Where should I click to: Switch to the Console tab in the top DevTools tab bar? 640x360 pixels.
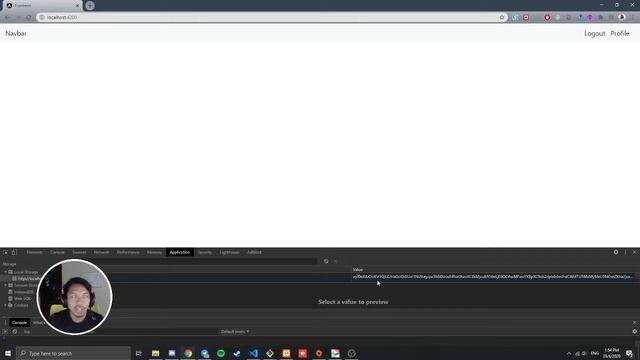click(57, 252)
